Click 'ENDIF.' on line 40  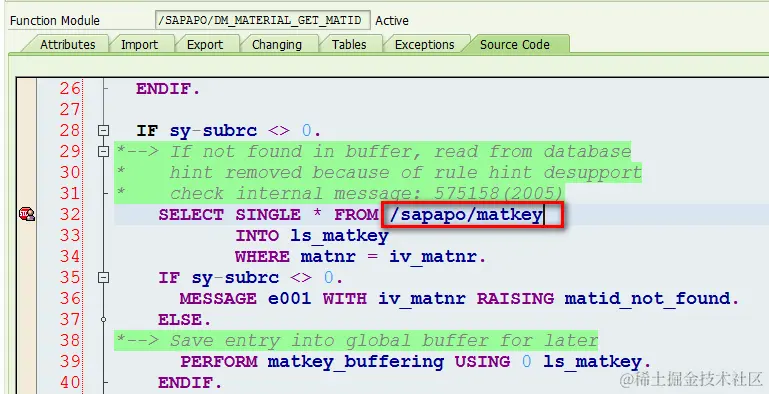tap(190, 382)
